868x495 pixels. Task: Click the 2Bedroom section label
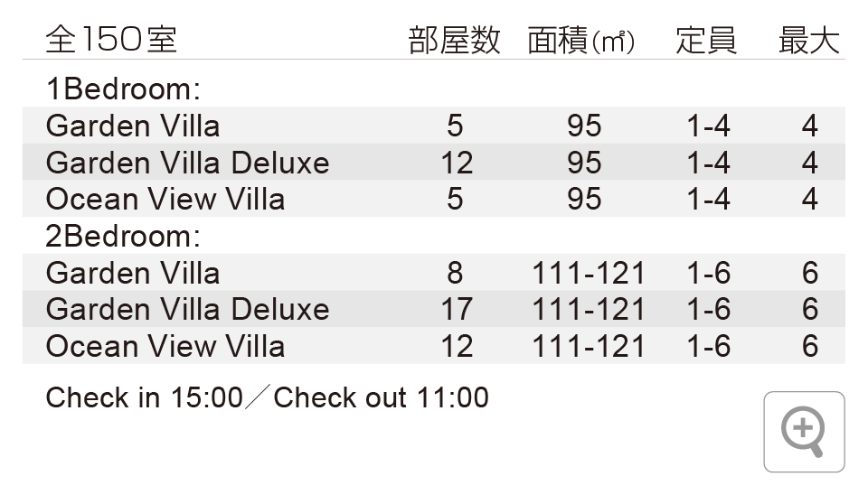pos(122,236)
